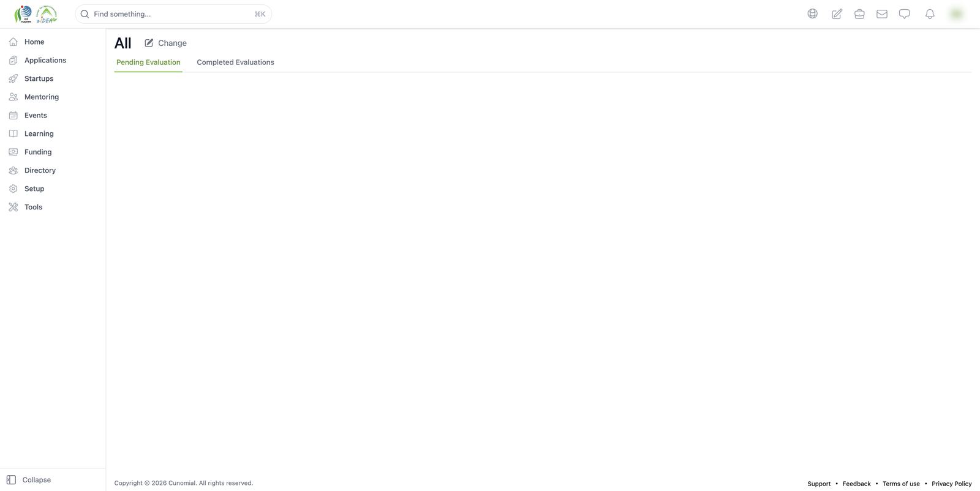Click the Startups rocket icon

13,78
